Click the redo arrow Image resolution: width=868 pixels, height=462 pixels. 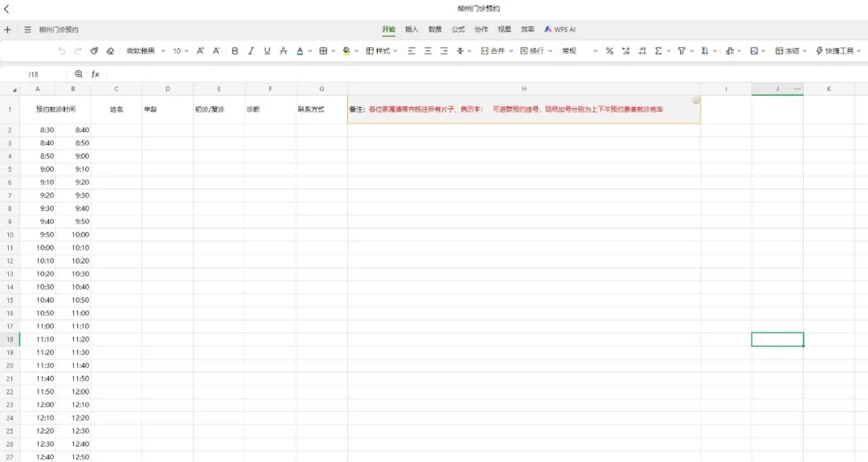78,51
